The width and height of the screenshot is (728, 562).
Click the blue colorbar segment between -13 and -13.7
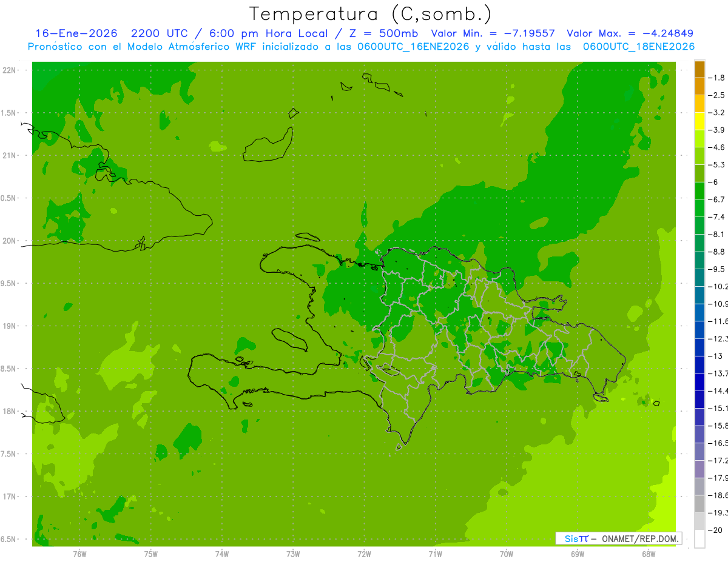699,364
